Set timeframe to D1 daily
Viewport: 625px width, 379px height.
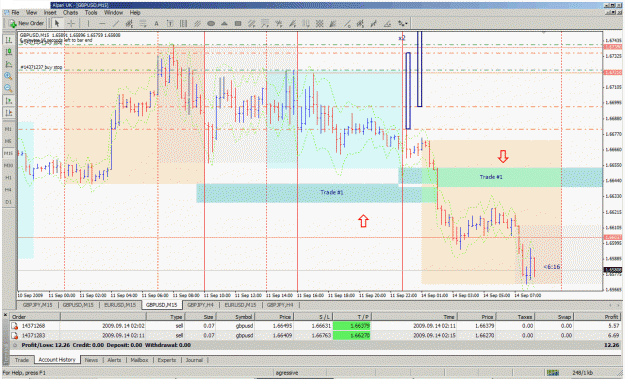[8, 202]
